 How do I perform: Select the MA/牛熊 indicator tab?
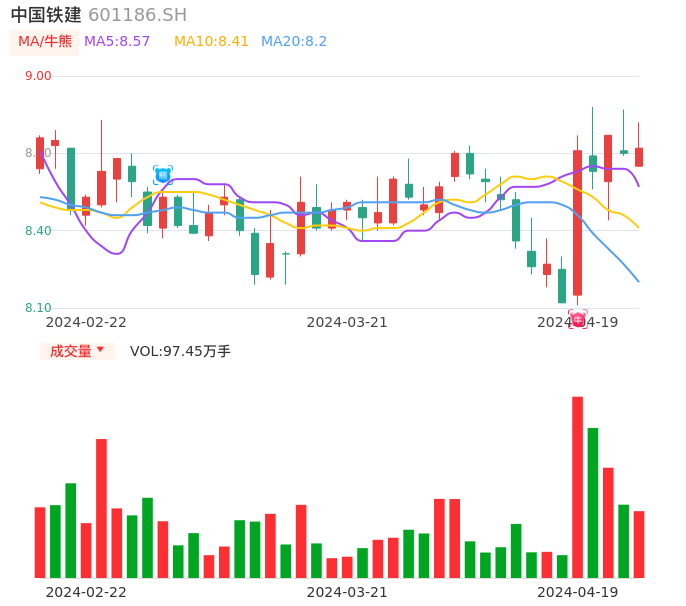(45, 42)
